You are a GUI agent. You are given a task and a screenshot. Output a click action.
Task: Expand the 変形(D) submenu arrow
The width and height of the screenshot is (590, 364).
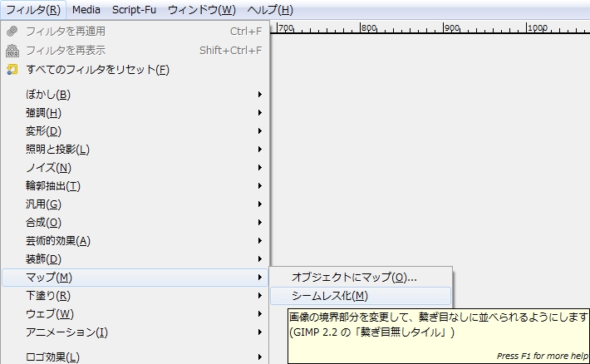259,131
